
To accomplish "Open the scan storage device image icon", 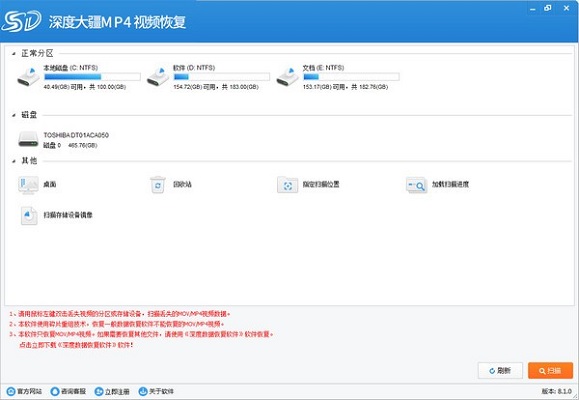I will click(x=29, y=216).
